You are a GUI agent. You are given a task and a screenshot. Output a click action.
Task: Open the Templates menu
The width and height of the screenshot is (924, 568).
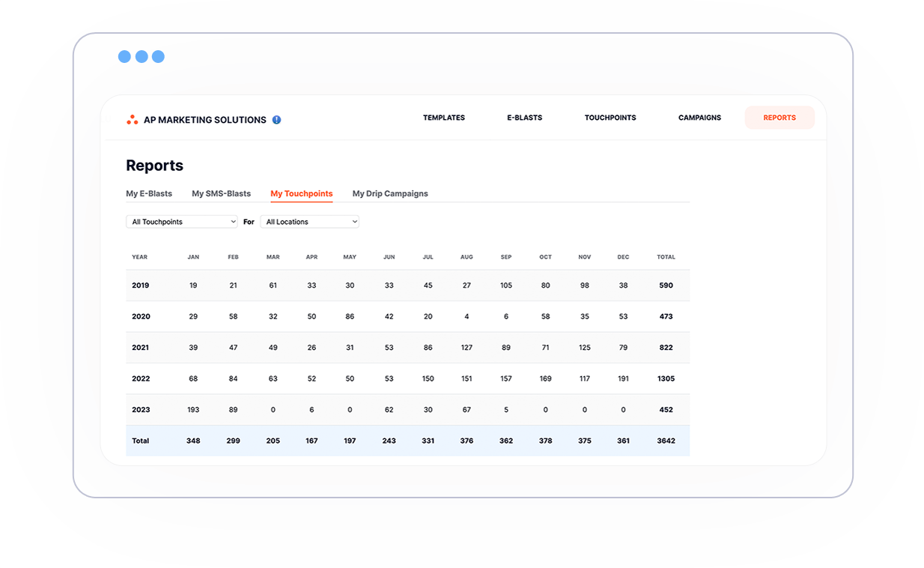point(444,118)
